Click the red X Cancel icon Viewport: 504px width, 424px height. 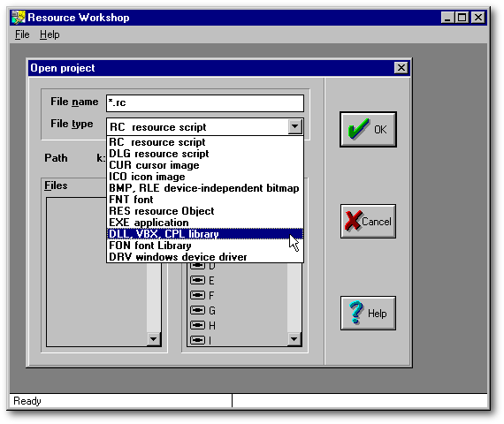click(354, 221)
